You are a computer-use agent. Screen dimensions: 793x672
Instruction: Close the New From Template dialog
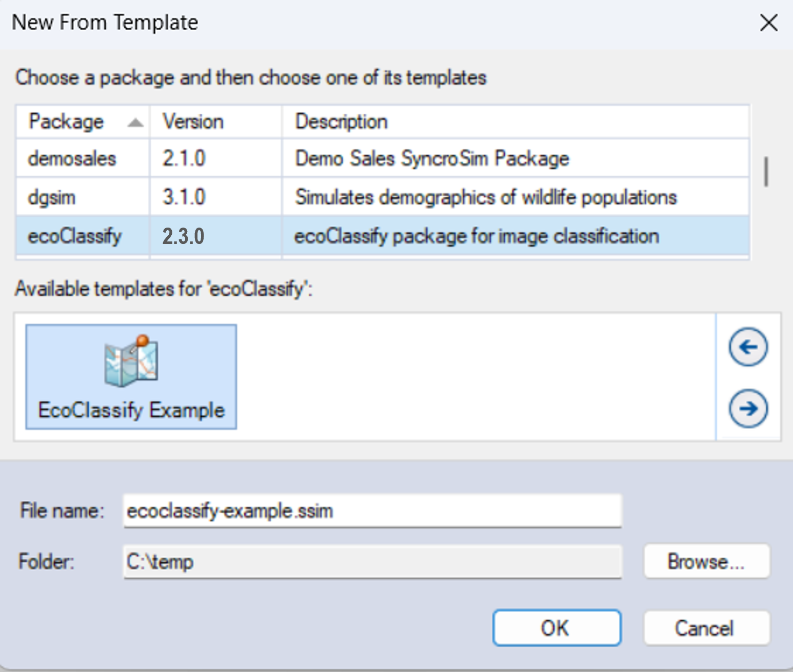(x=768, y=23)
